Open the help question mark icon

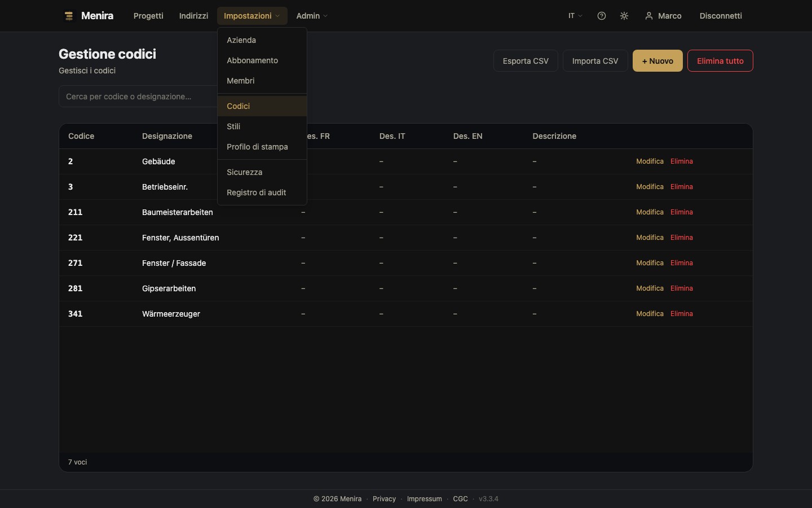tap(602, 16)
